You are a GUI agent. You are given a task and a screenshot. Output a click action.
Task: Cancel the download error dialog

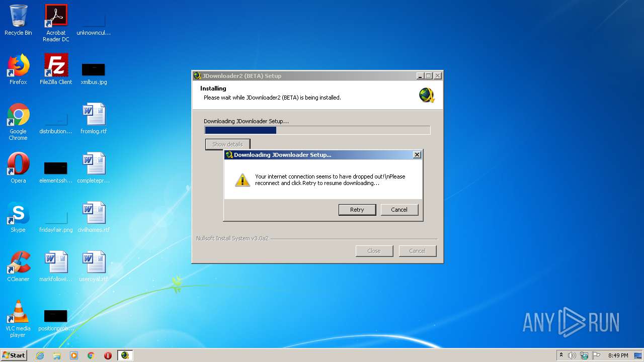(x=399, y=210)
